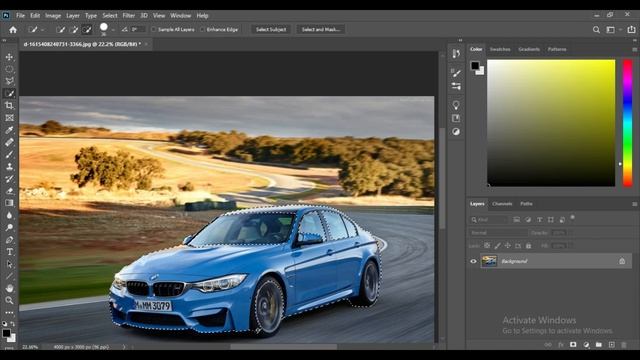The width and height of the screenshot is (640, 360).
Task: Expand the collapsed tools panel arrows
Action: [4, 40]
